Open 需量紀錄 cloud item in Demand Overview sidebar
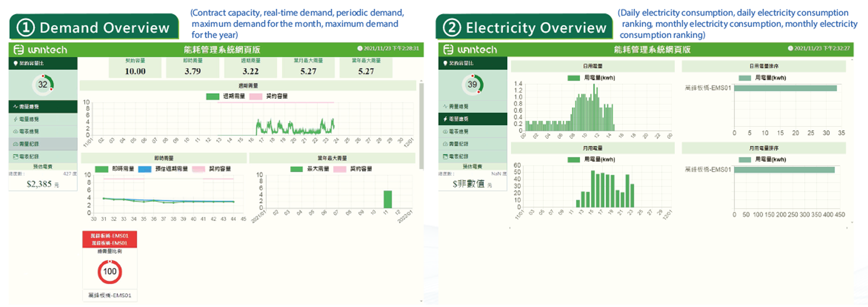The image size is (868, 307). tap(43, 144)
